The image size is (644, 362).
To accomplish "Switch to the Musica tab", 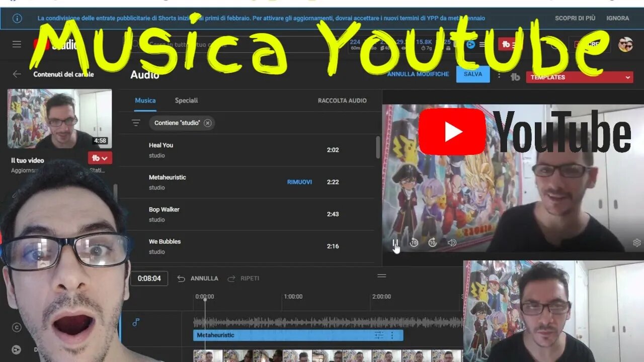I will point(145,101).
